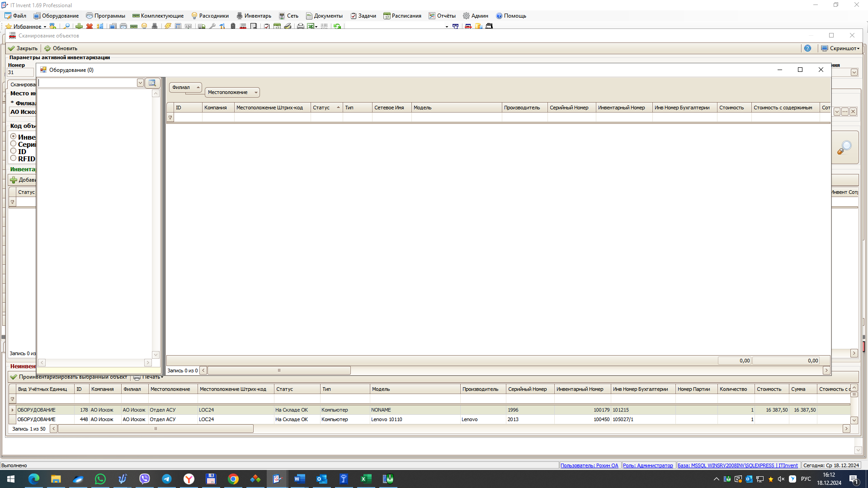Screen dimensions: 868x488
Task: Open the Печать print dropdown
Action: (x=148, y=377)
